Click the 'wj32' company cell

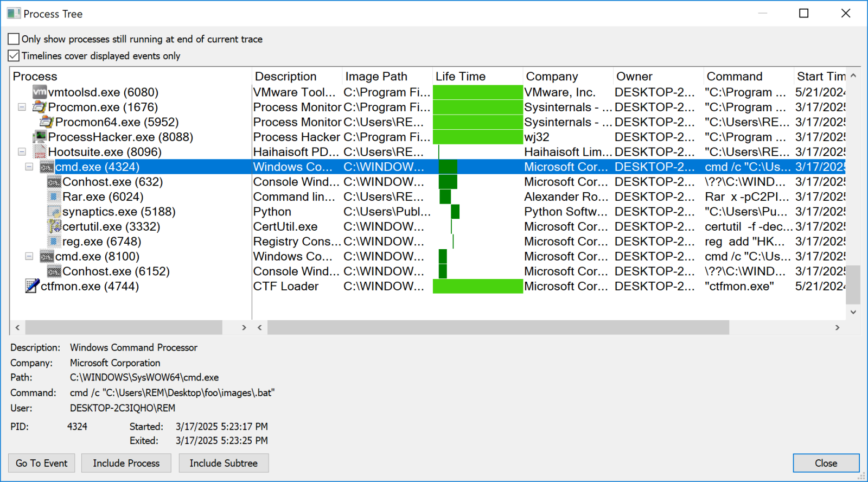pos(537,137)
